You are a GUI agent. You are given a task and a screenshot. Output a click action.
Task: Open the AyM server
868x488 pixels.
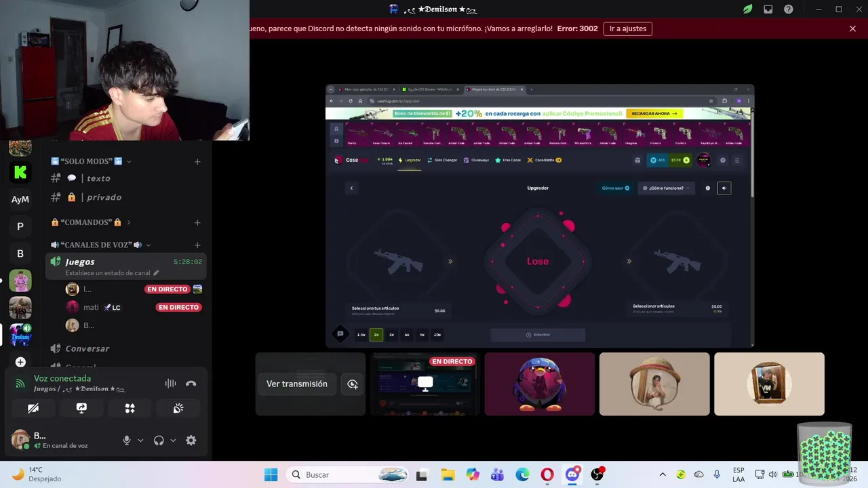point(20,199)
